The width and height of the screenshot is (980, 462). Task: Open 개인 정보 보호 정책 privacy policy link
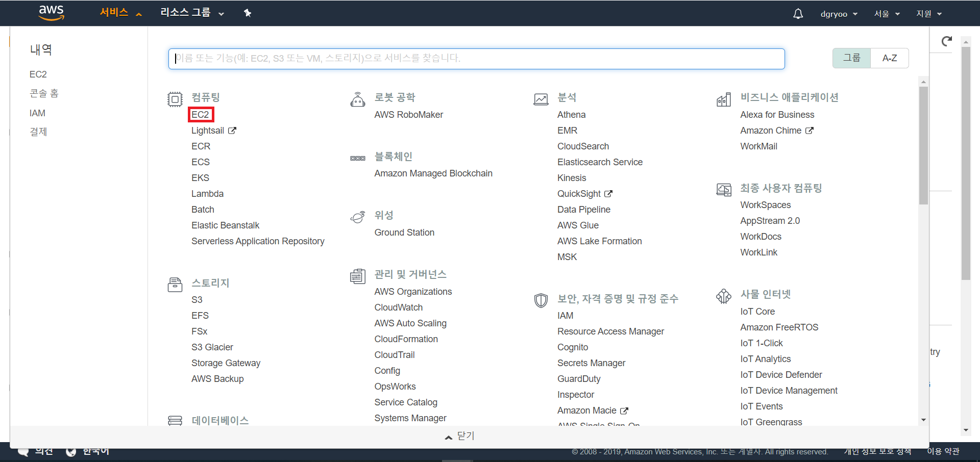[877, 451]
